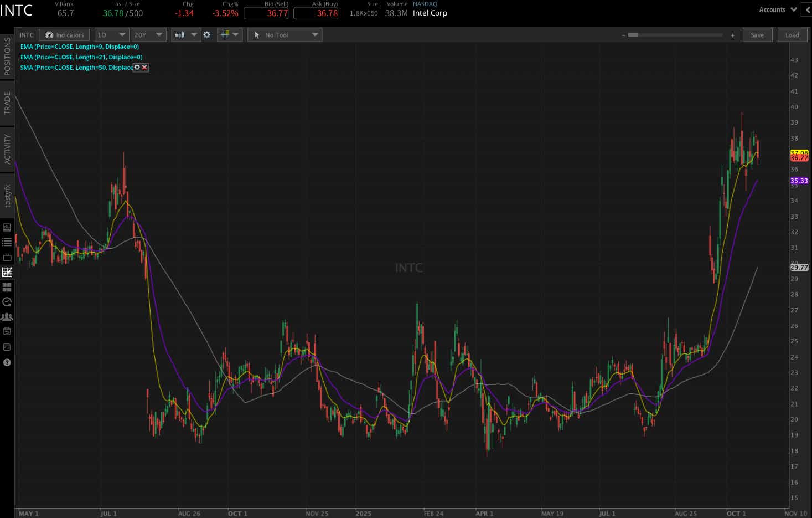Click the help question mark icon
This screenshot has height=518, width=812.
[x=7, y=362]
